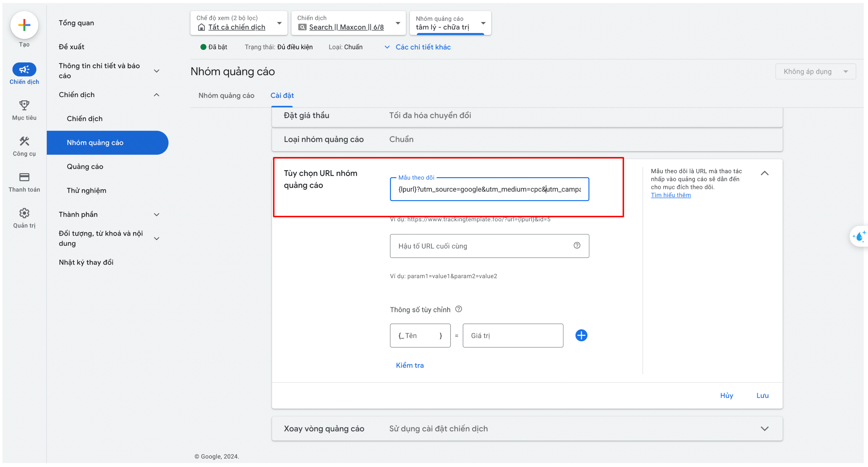Image resolution: width=868 pixels, height=467 pixels.
Task: Expand Các chi tiết khác
Action: coord(417,47)
